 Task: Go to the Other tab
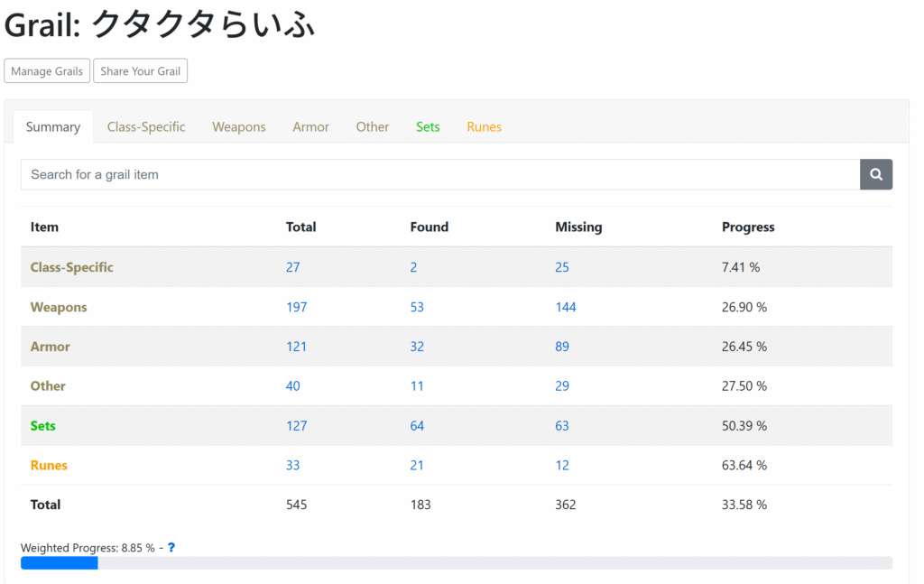373,127
